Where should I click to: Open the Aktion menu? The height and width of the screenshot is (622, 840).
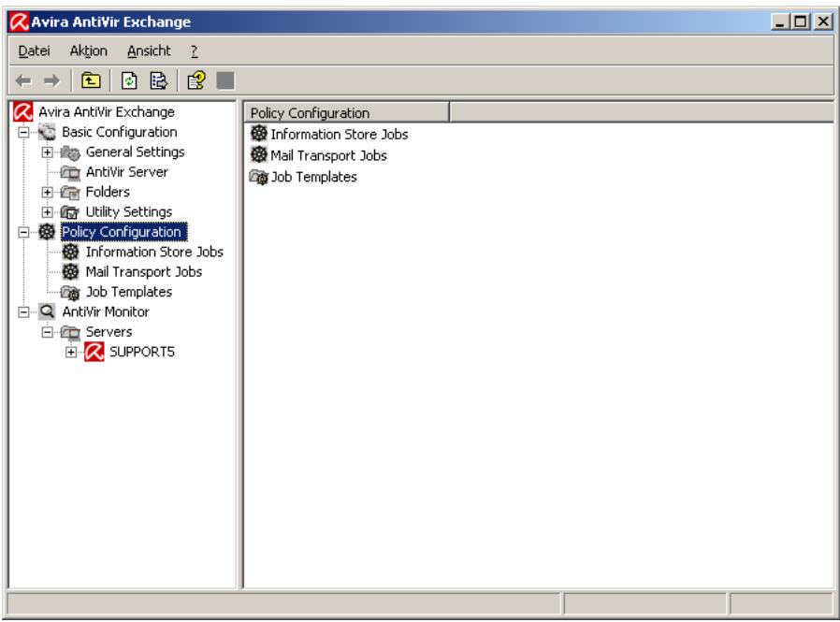[x=88, y=51]
